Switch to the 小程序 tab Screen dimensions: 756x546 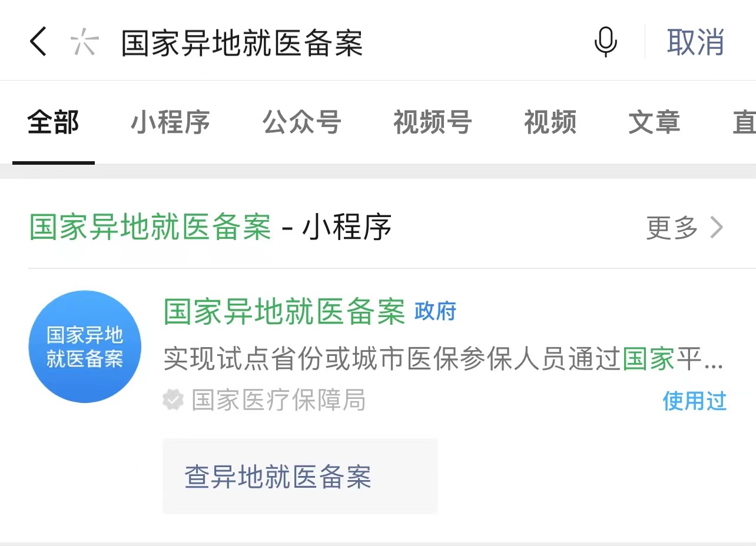[x=170, y=122]
